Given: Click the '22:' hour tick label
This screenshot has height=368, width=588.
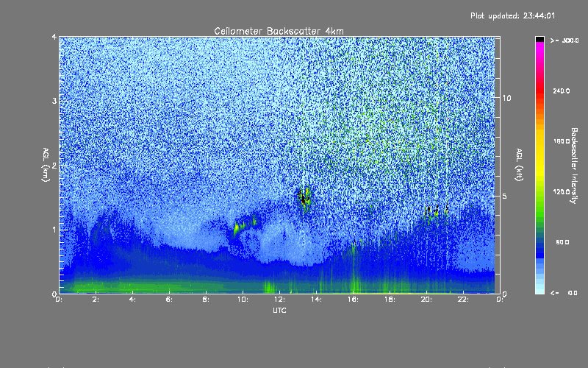Looking at the screenshot, I should coord(464,300).
